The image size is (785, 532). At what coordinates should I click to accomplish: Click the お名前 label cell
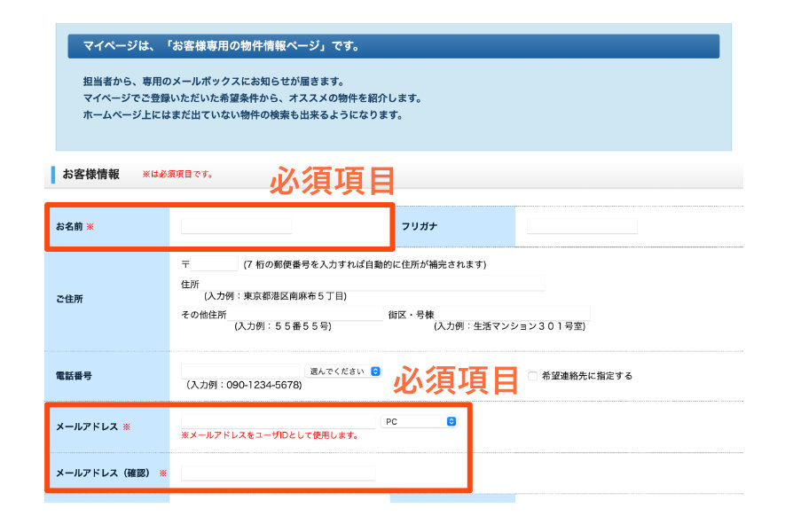coord(107,227)
